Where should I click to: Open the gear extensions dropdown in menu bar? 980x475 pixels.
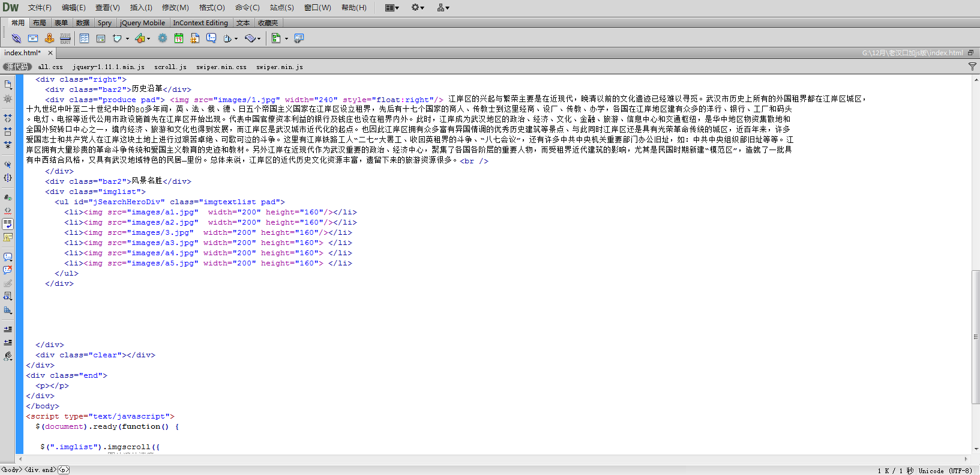(x=418, y=8)
